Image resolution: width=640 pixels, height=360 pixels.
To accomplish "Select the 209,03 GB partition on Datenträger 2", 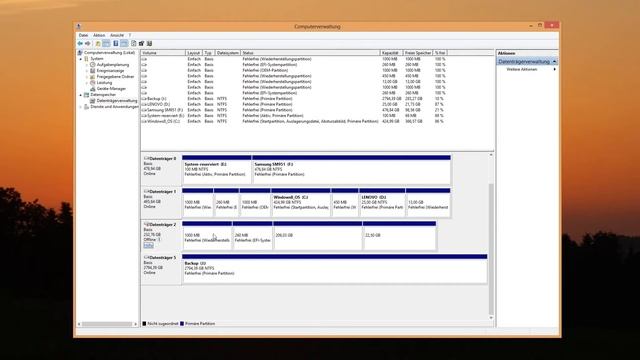I will pos(318,236).
